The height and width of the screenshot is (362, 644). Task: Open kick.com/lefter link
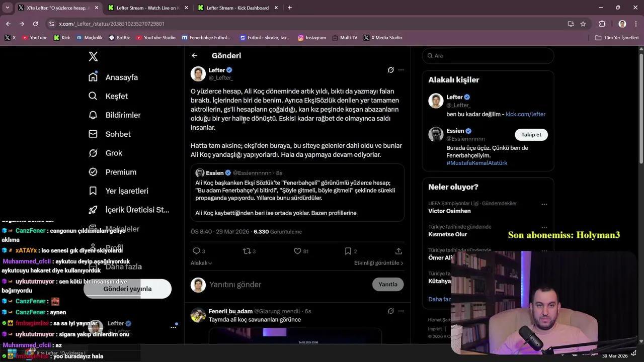525,114
